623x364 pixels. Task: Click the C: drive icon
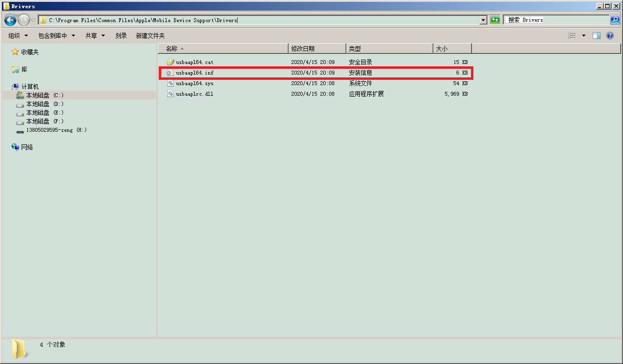click(20, 96)
